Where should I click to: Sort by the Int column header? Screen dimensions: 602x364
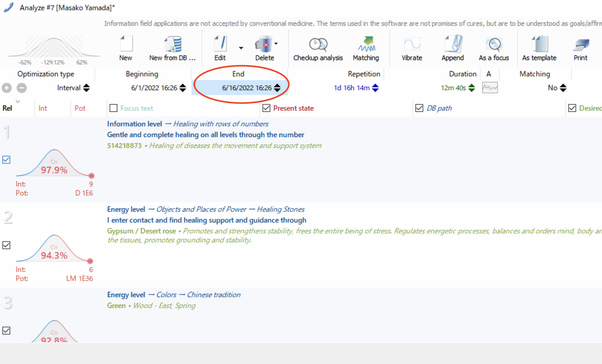point(42,108)
